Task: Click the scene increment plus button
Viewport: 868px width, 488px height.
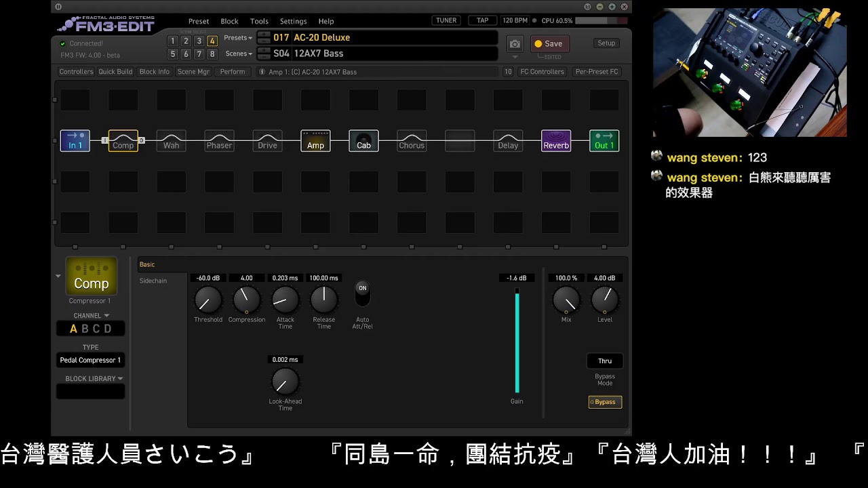Action: (x=264, y=49)
